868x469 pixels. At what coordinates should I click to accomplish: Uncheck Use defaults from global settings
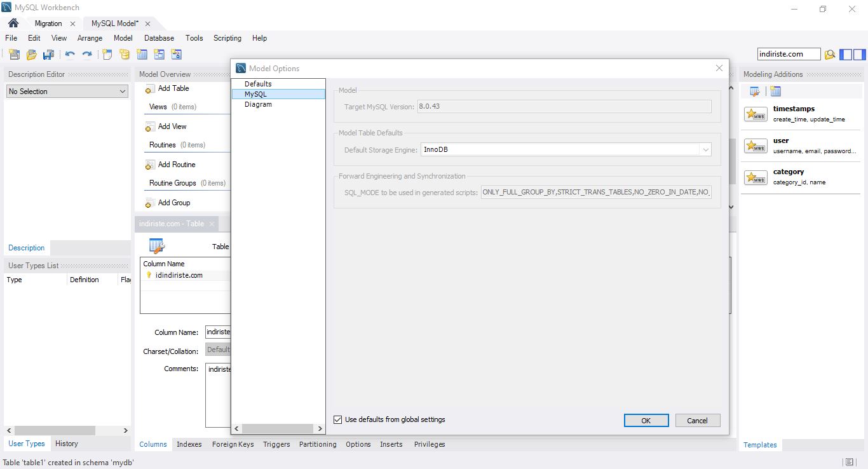pyautogui.click(x=338, y=419)
